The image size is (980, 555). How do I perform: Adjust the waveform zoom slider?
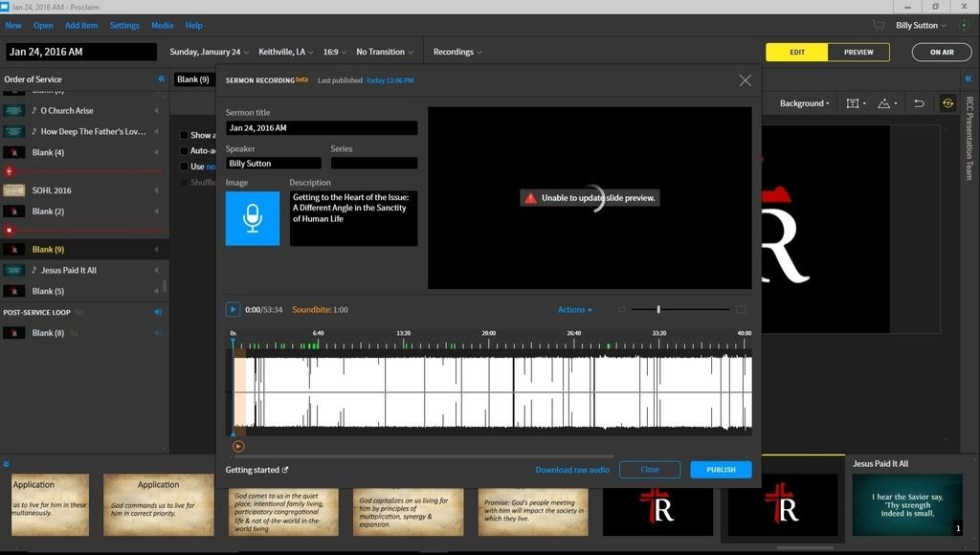(658, 309)
